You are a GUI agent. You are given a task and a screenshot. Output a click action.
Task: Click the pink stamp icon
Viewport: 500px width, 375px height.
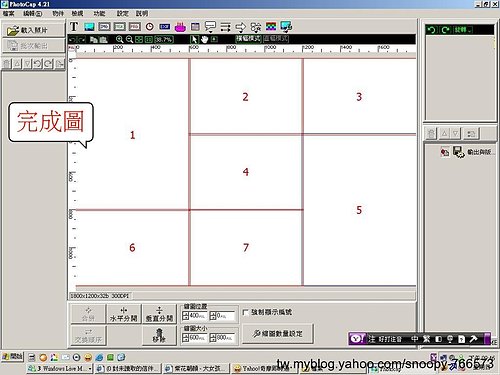[x=180, y=27]
